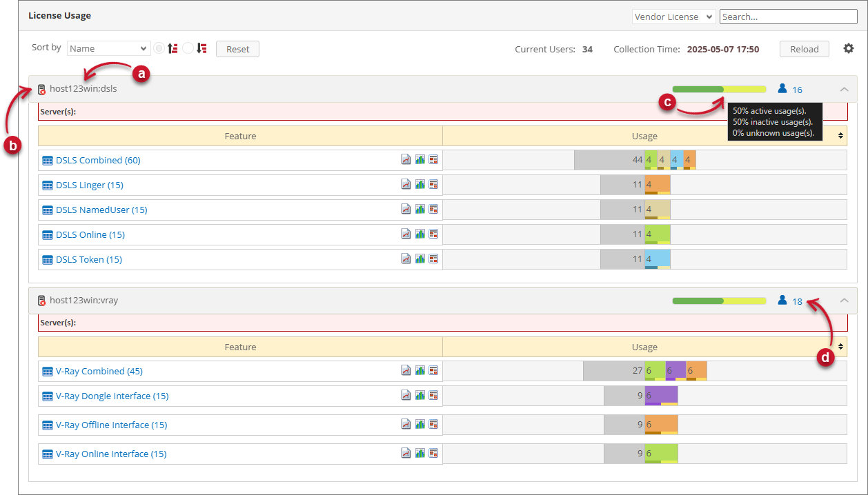The image size is (868, 495).
Task: Open the Vendor License dropdown
Action: [673, 17]
